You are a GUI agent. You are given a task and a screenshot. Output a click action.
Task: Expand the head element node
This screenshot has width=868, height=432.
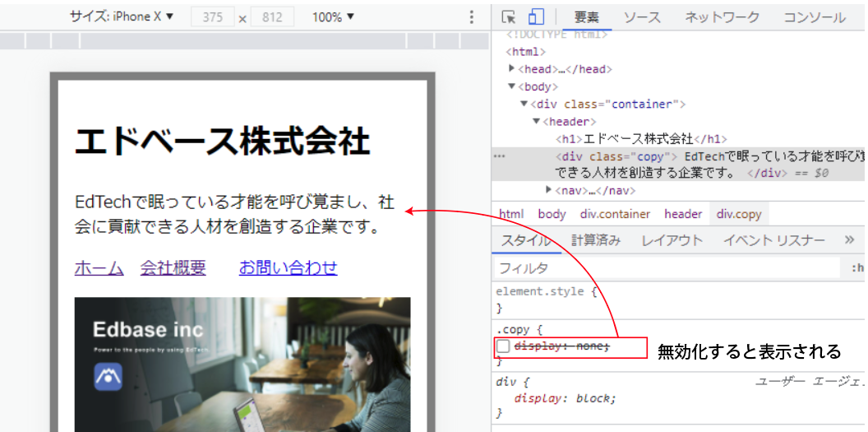coord(511,68)
